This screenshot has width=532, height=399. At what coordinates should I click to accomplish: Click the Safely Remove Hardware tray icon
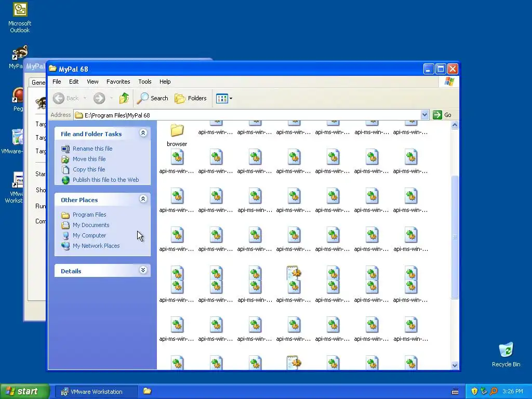click(x=484, y=392)
